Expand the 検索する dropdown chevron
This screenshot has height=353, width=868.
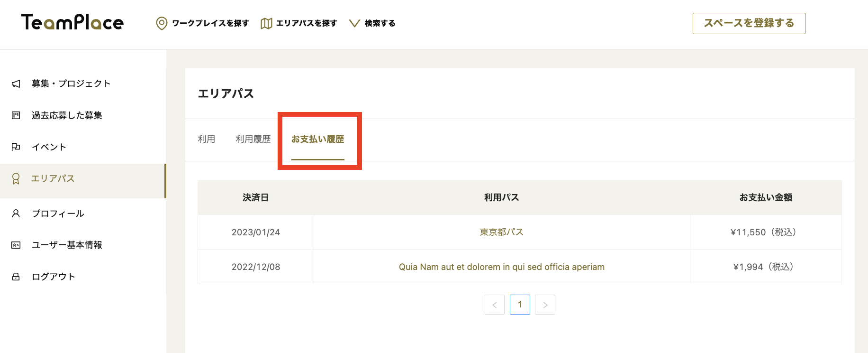[x=354, y=23]
